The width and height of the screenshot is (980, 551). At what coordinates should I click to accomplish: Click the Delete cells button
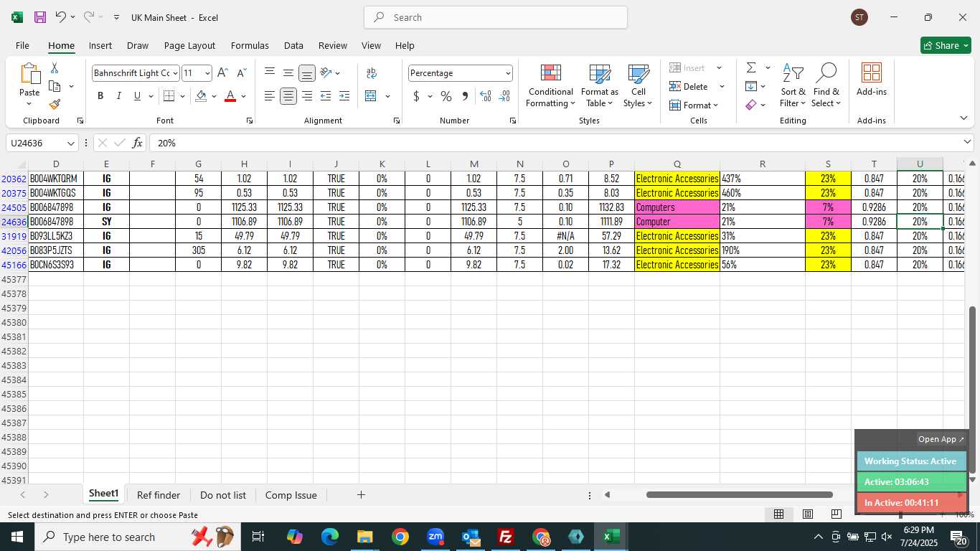point(689,86)
